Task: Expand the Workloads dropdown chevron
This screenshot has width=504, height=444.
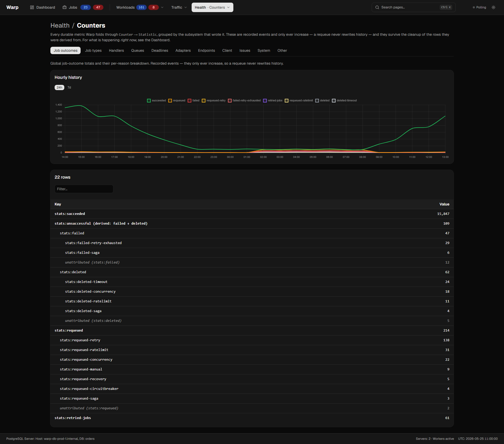Action: pyautogui.click(x=162, y=7)
